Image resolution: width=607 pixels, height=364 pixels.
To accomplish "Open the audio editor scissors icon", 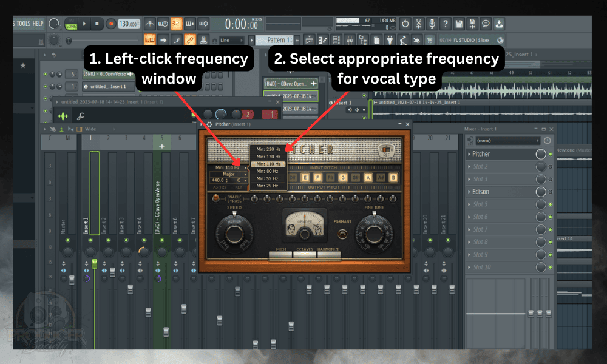I will 418,24.
